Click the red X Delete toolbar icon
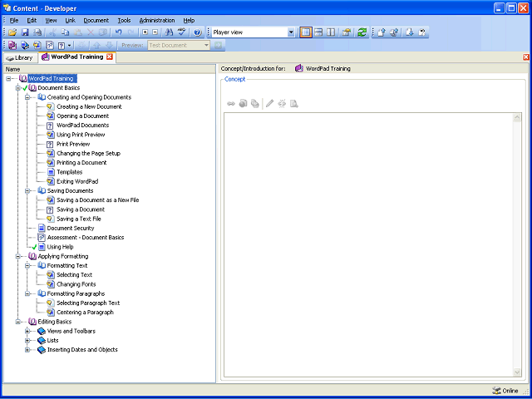This screenshot has height=399, width=532. point(91,32)
